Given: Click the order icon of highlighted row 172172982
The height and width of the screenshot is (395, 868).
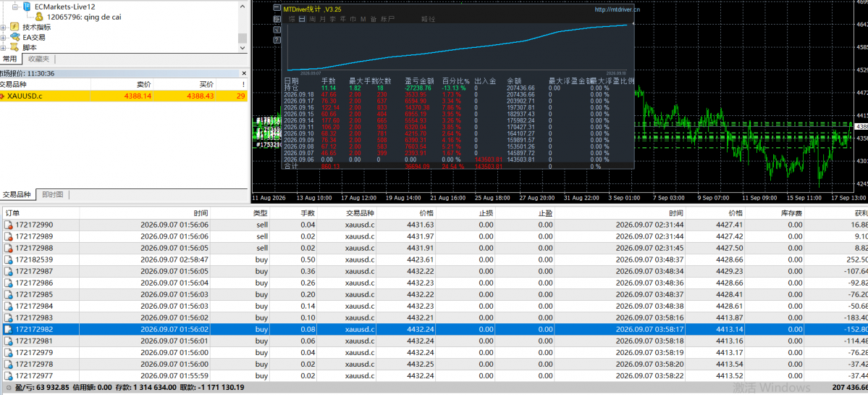Looking at the screenshot, I should [x=8, y=329].
